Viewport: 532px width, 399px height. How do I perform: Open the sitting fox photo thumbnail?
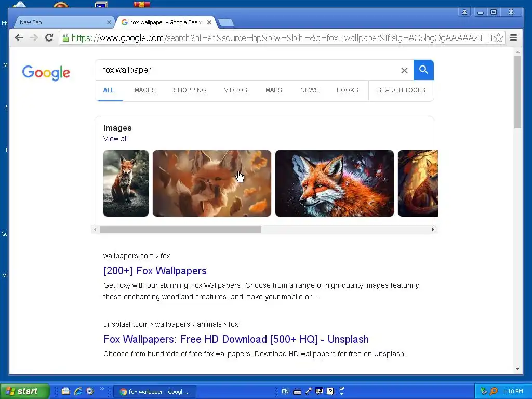126,183
